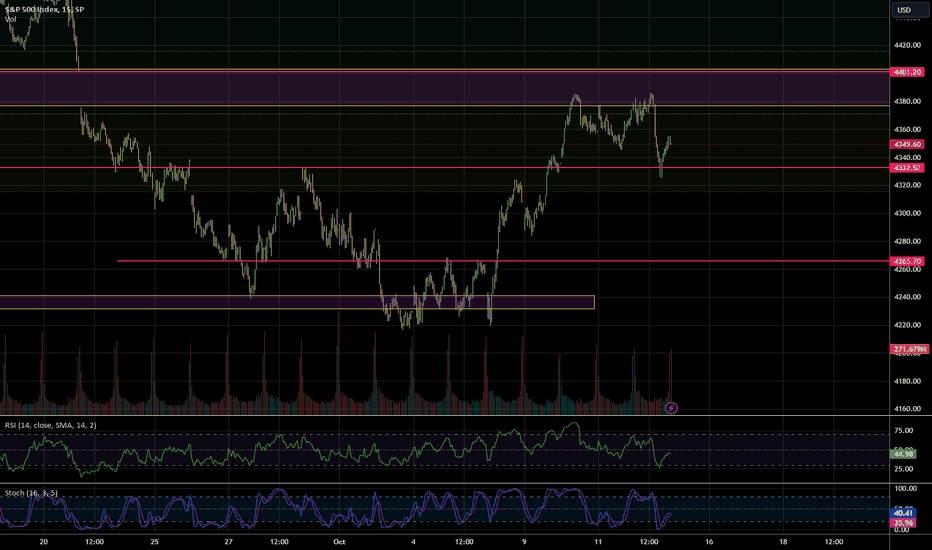This screenshot has height=550, width=932.
Task: Click the 40.41 Stoch value label
Action: (x=903, y=513)
